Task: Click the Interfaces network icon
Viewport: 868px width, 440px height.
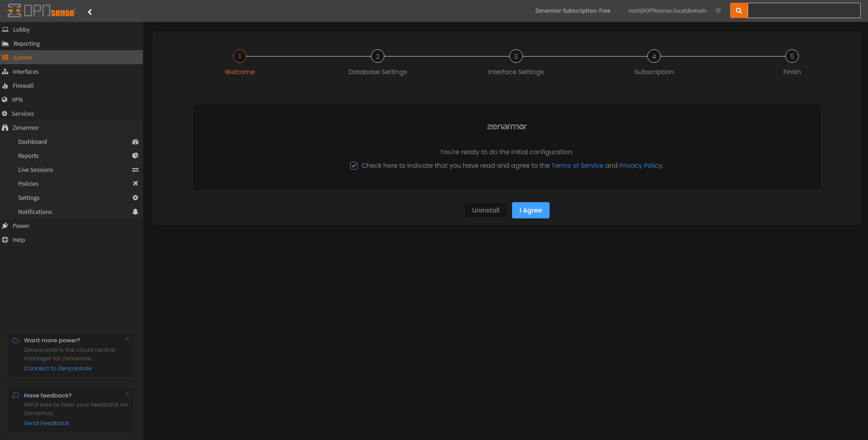Action: pyautogui.click(x=5, y=71)
